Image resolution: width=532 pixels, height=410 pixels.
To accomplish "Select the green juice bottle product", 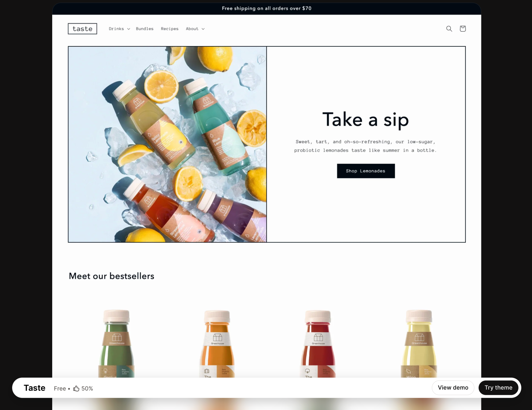I will coord(117,343).
